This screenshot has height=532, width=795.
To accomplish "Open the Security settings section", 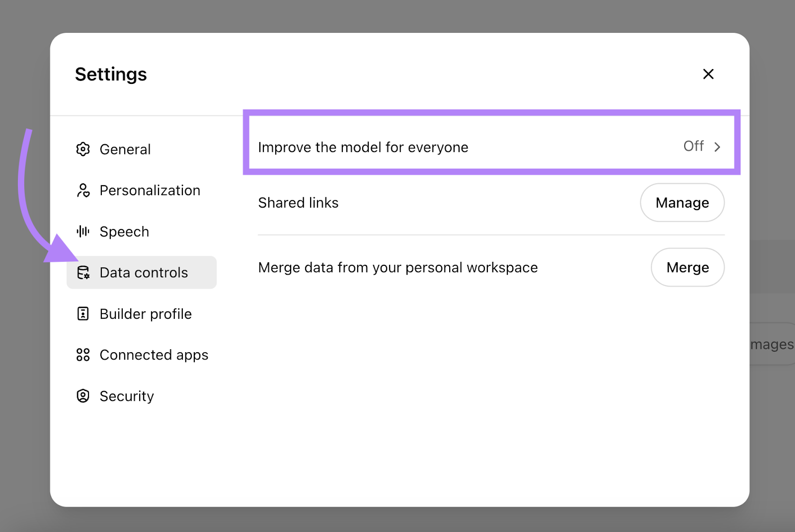I will point(127,396).
